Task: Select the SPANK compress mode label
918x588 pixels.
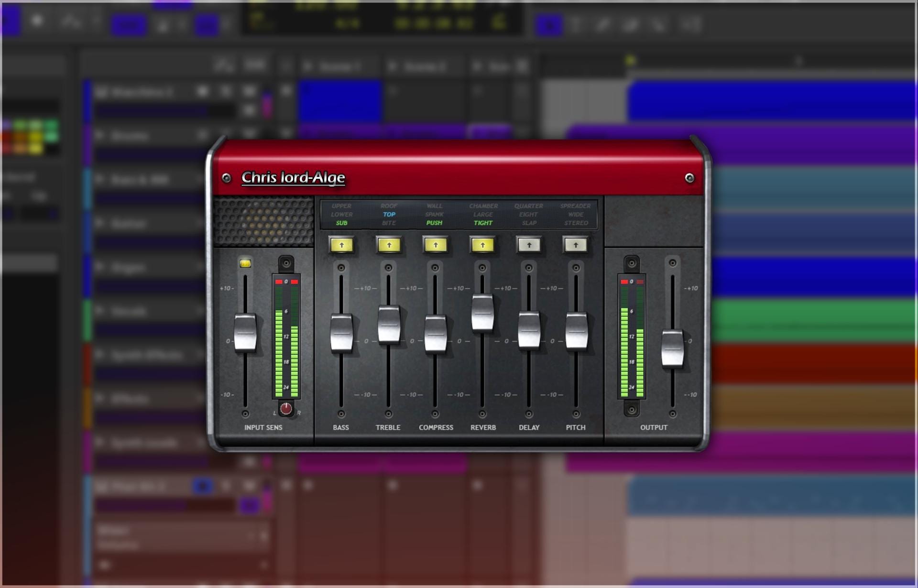Action: [435, 214]
